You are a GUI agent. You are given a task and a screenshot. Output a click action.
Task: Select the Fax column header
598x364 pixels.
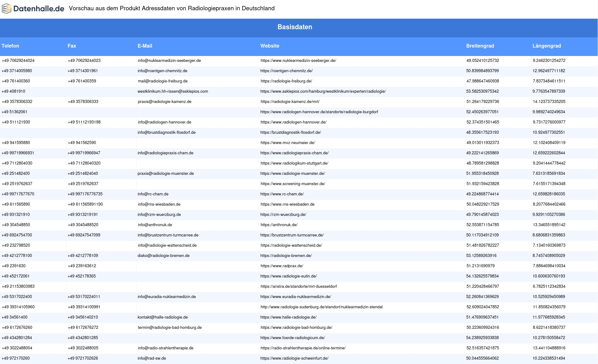point(72,46)
